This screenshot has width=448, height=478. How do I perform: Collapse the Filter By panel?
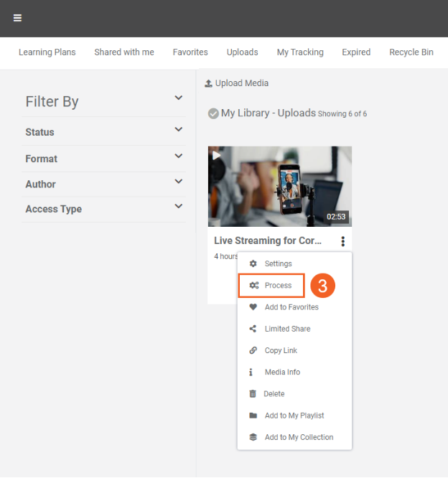178,98
